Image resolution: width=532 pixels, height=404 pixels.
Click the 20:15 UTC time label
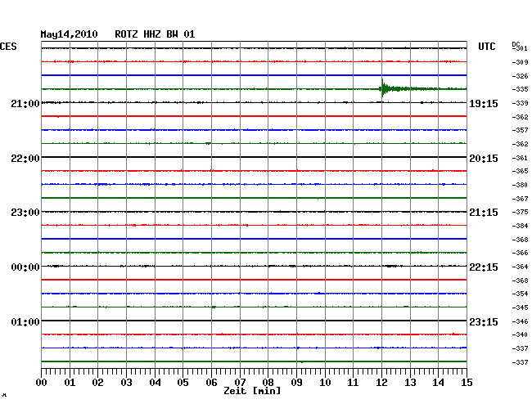pos(484,159)
